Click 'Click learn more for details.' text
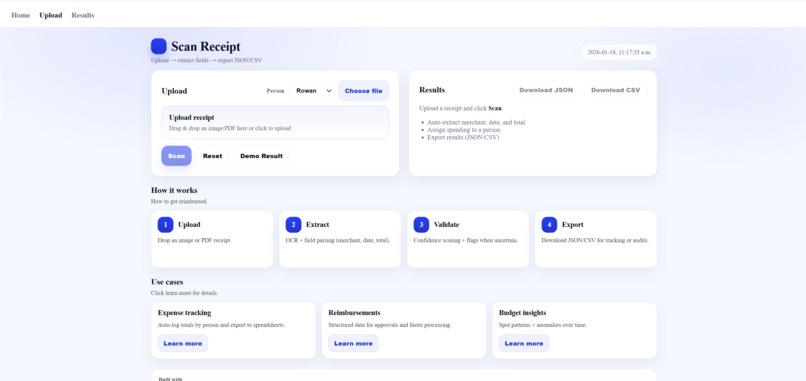The image size is (806, 381). point(185,293)
